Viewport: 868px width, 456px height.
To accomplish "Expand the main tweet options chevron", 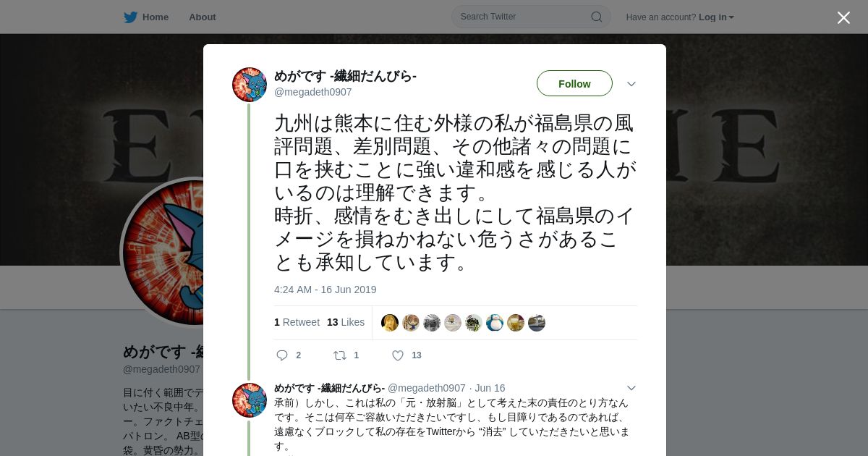I will point(631,84).
